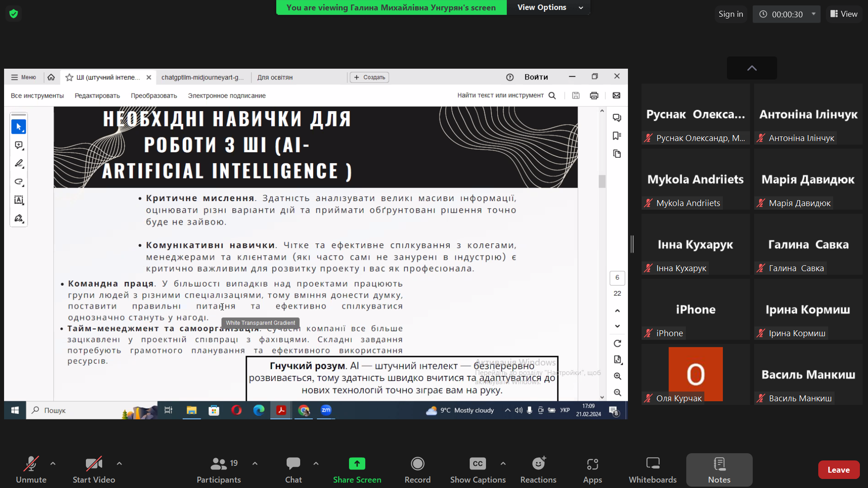Viewport: 868px width, 488px height.
Task: Zoom in with the magnifier plus icon
Action: [618, 376]
